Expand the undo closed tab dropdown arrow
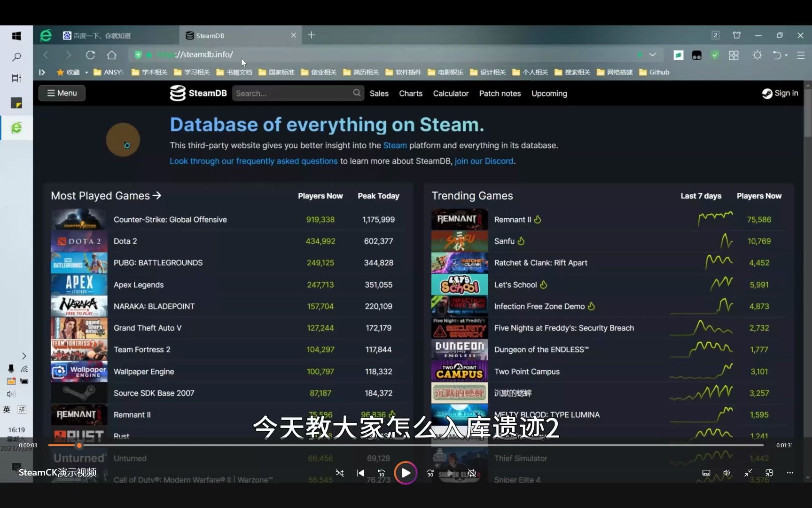 tap(786, 55)
